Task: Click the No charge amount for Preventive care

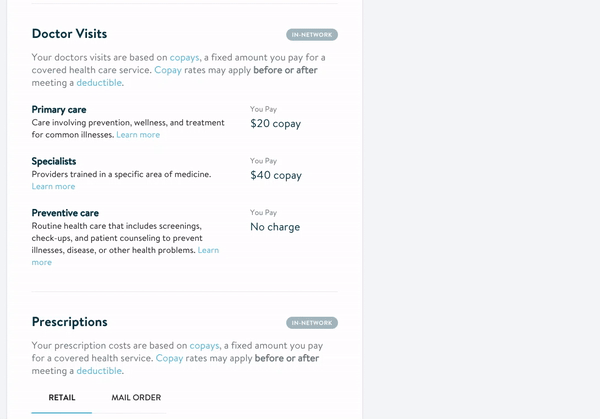Action: [275, 227]
